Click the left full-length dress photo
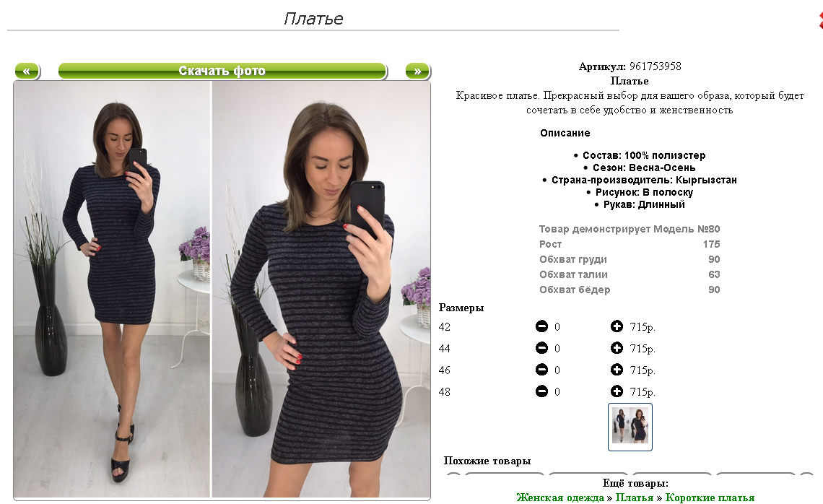 click(112, 289)
